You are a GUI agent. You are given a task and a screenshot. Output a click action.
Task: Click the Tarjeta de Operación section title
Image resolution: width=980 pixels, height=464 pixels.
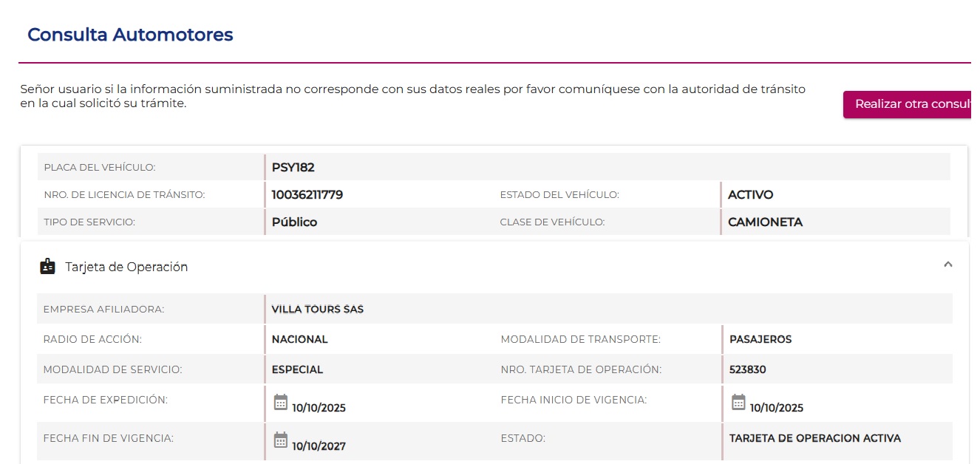(126, 267)
